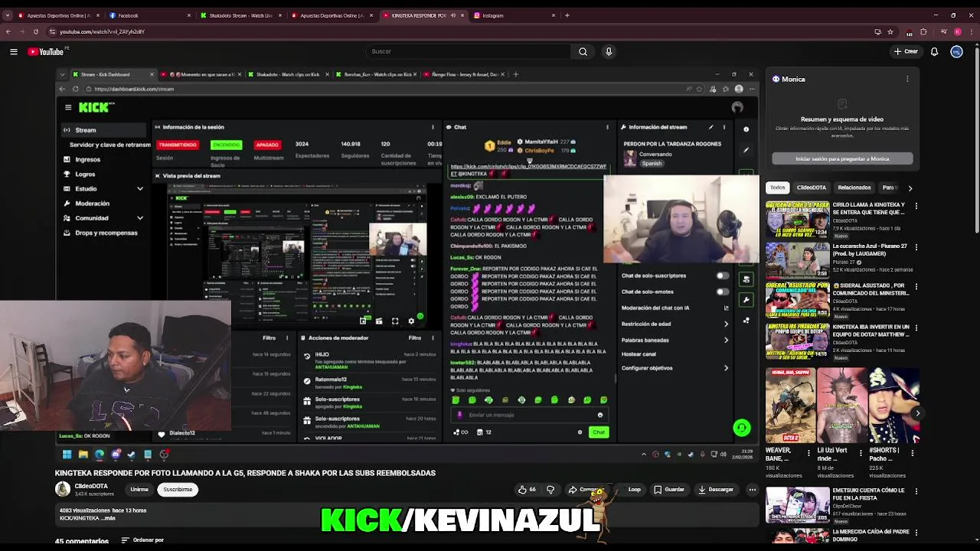Image resolution: width=980 pixels, height=551 pixels.
Task: Open the Monica panel options menu
Action: coord(907,79)
